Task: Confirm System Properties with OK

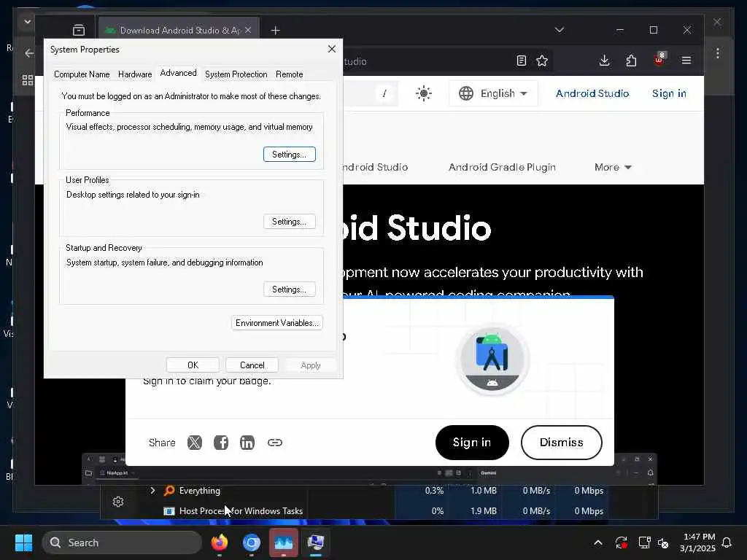Action: pyautogui.click(x=193, y=365)
